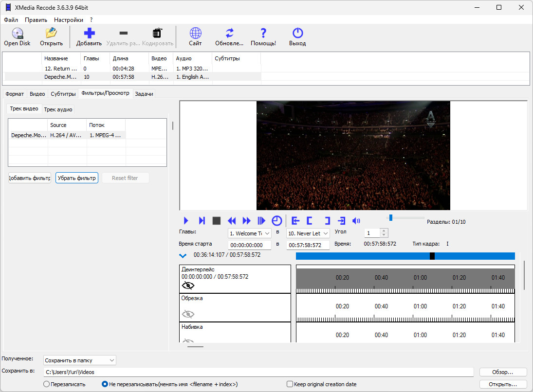
Task: Open the end chapter dropdown 10. Never Let
Action: coord(308,233)
